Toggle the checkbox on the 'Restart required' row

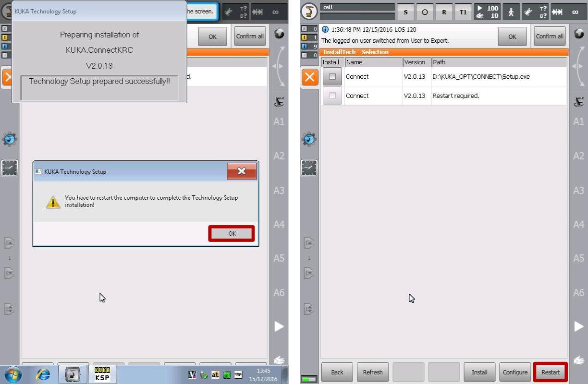(332, 96)
